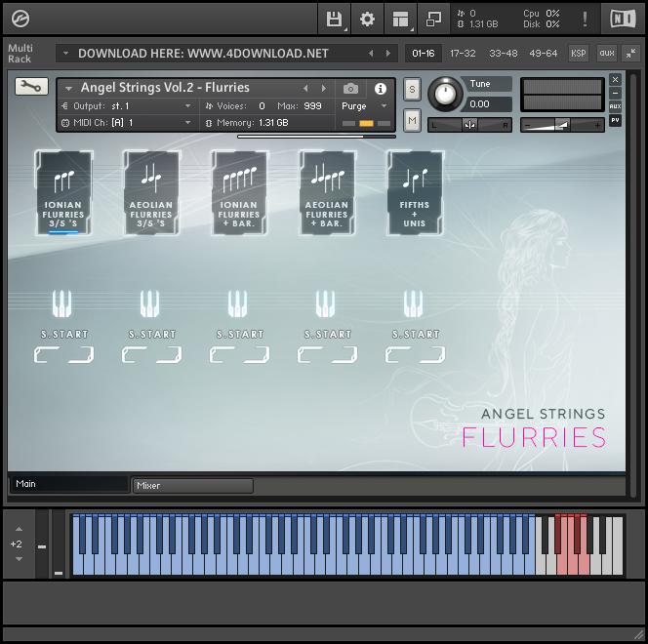Select Ionian Flurries + Bar. preset card
Image resolution: width=648 pixels, height=644 pixels.
coord(239,193)
